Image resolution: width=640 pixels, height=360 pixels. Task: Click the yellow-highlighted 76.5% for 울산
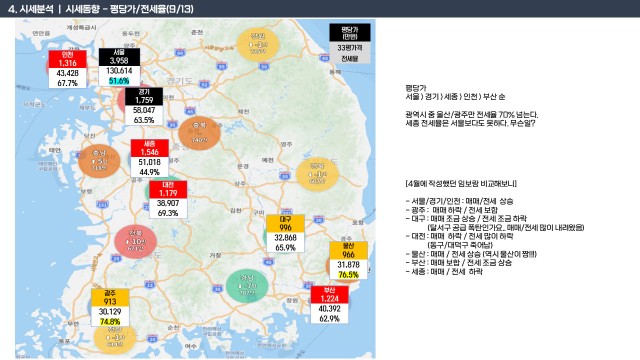pos(349,275)
